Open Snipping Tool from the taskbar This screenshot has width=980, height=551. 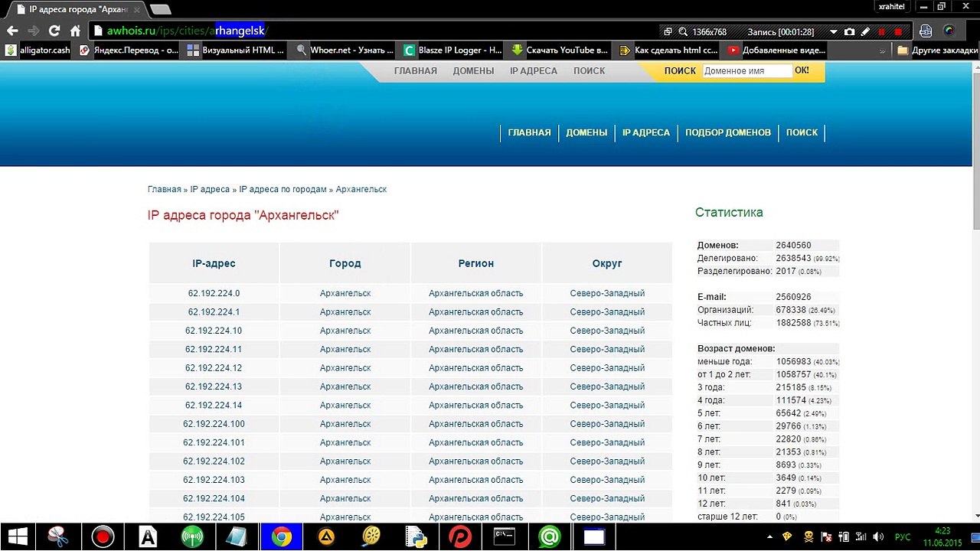(x=58, y=537)
